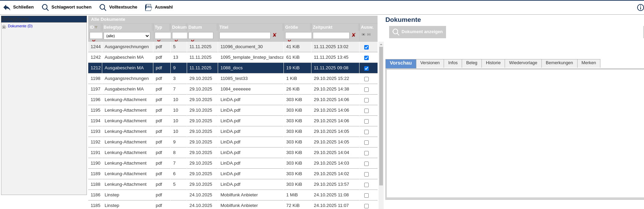Deselect all rows with minus icon under Ausw.
Viewport: 644px width, 209px height.
pyautogui.click(x=369, y=34)
